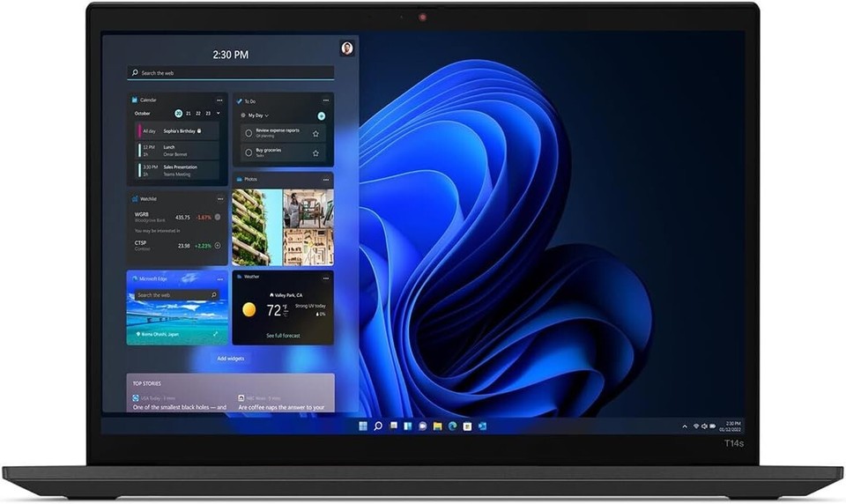Show hidden system tray icons
846x504 pixels.
pyautogui.click(x=685, y=426)
